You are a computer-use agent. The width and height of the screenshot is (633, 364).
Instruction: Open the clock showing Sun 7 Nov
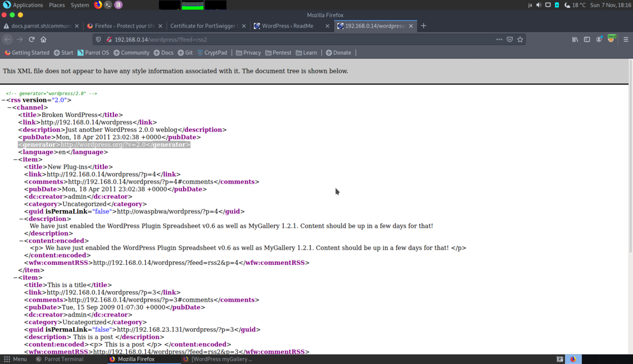(x=611, y=5)
